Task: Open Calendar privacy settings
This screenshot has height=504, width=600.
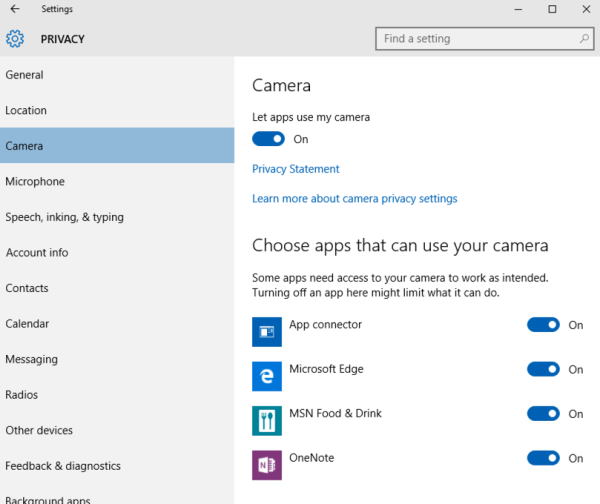Action: click(117, 324)
